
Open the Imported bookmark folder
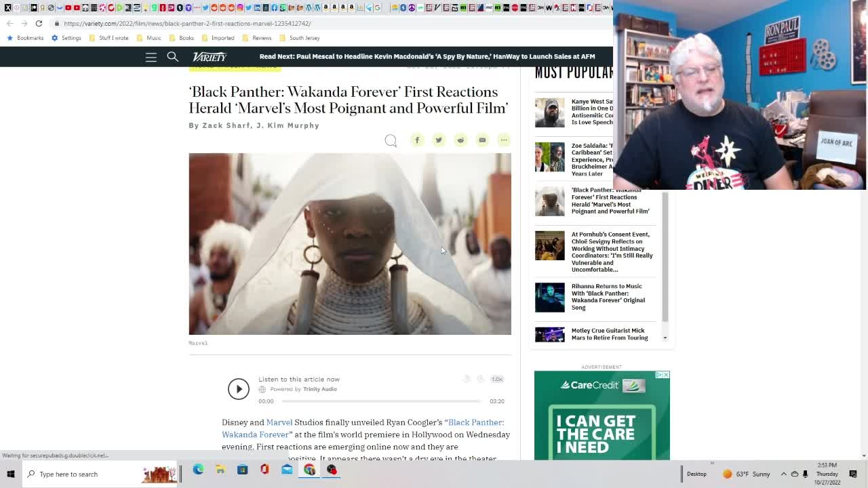(218, 38)
